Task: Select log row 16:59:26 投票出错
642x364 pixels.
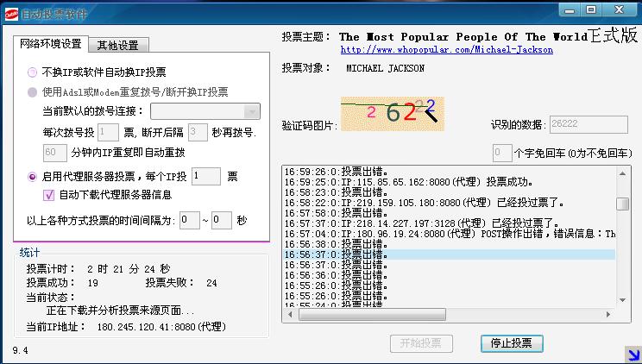Action: click(x=450, y=172)
